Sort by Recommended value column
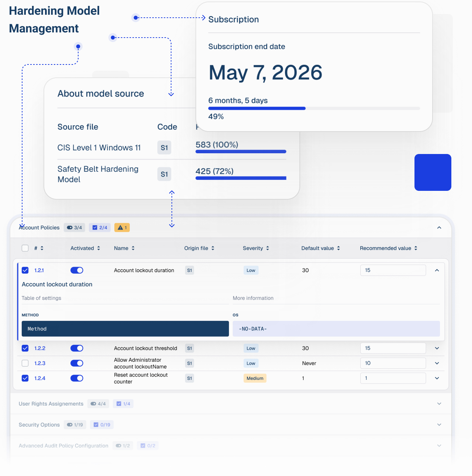This screenshot has width=472, height=476. pyautogui.click(x=416, y=248)
